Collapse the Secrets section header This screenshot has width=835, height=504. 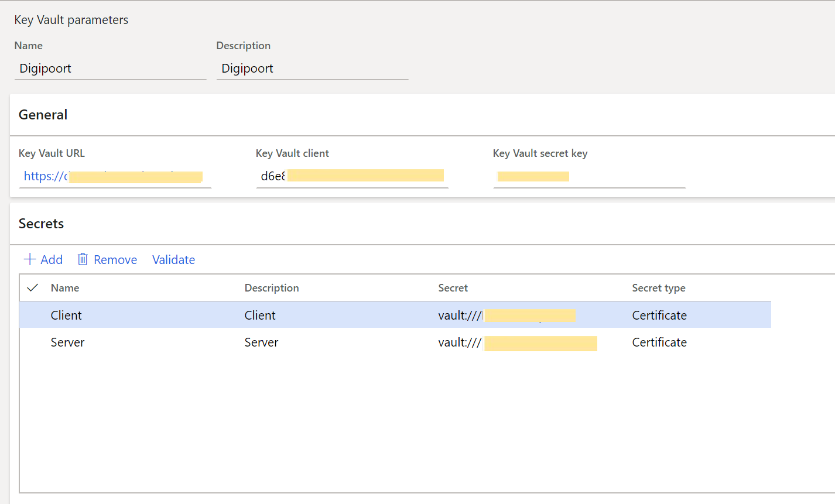pyautogui.click(x=41, y=224)
